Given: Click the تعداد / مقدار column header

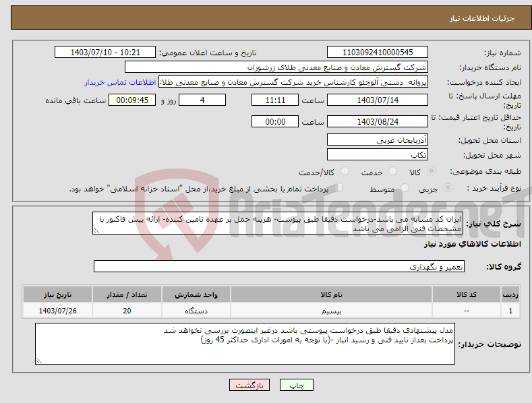Looking at the screenshot, I should (x=127, y=294).
